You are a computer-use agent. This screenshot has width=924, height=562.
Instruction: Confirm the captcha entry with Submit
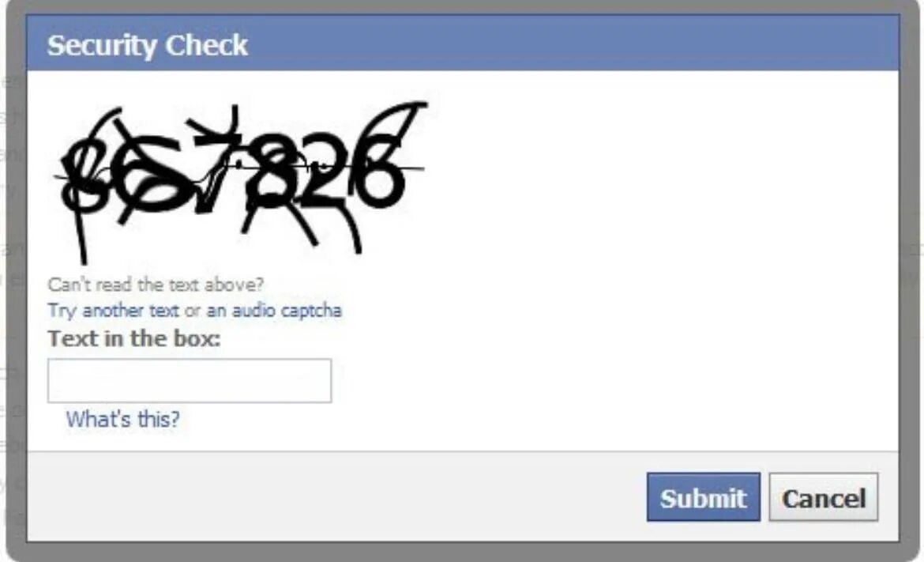tap(703, 497)
